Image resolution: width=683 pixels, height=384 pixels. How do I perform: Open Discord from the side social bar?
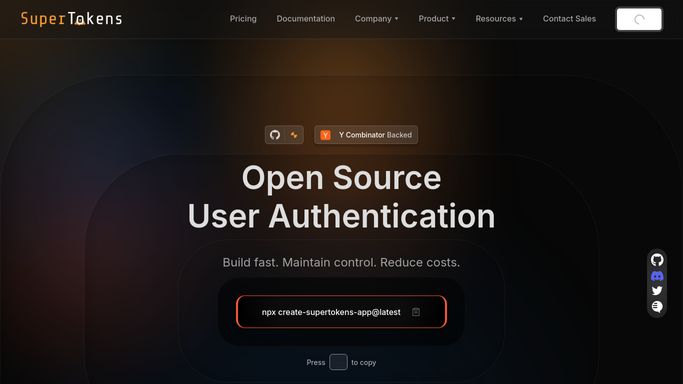[x=657, y=276]
